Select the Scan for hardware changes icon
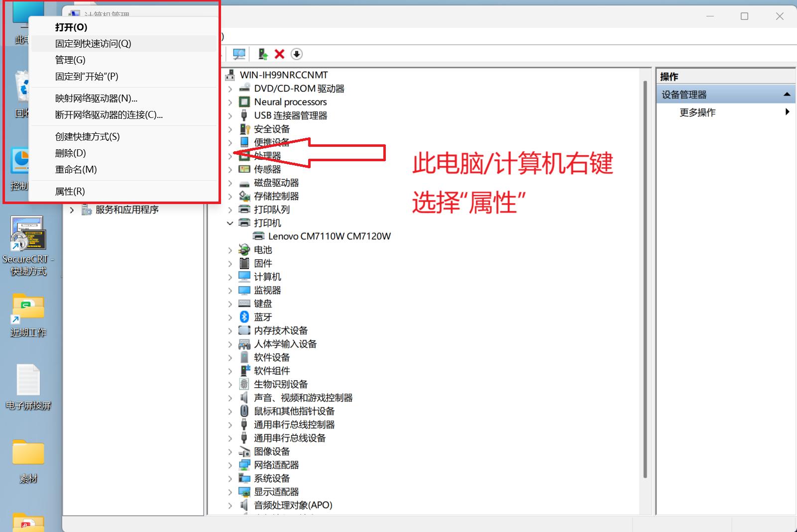Screen dimensions: 797x532 pos(239,54)
